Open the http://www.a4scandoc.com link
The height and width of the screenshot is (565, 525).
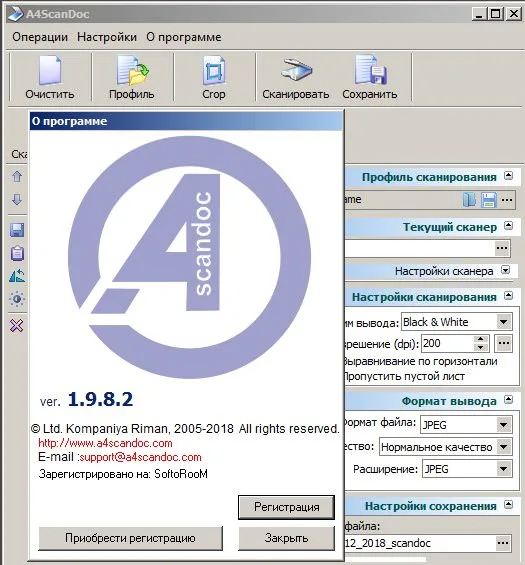105,443
